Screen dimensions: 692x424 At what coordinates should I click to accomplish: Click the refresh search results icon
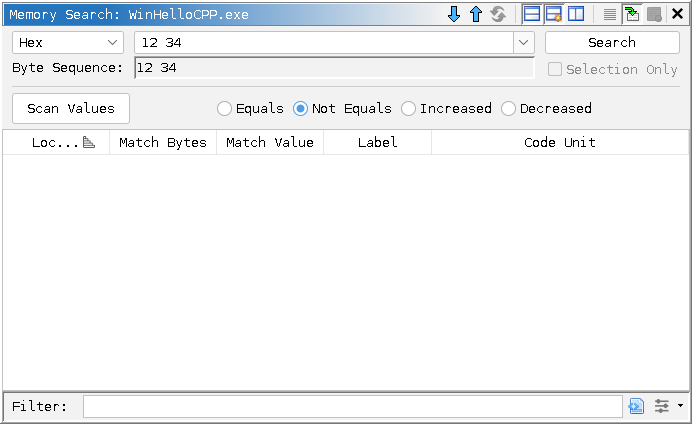tap(498, 14)
